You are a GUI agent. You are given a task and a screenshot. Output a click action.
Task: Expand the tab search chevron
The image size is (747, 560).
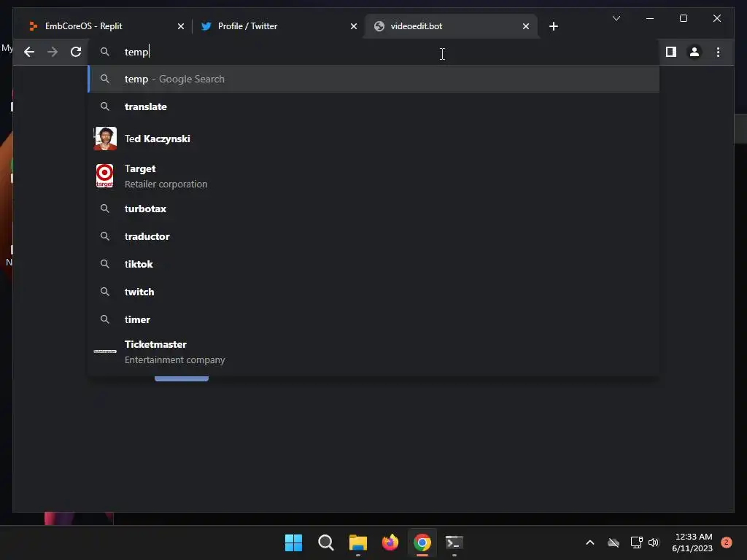(x=616, y=18)
